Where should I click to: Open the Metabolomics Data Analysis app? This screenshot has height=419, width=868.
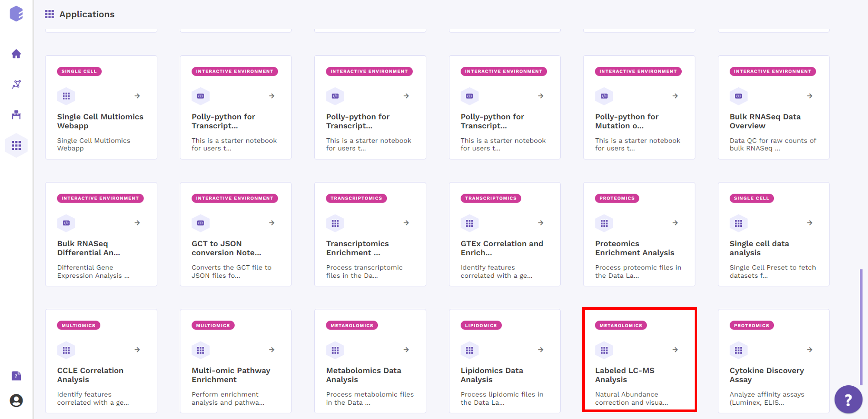click(370, 361)
